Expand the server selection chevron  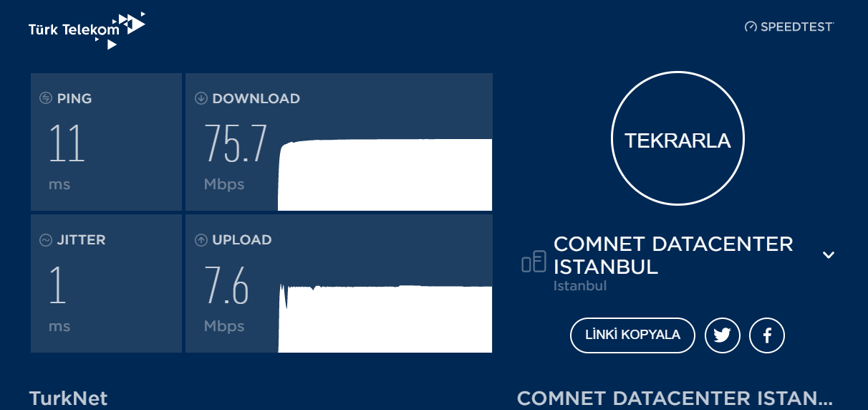[x=829, y=254]
